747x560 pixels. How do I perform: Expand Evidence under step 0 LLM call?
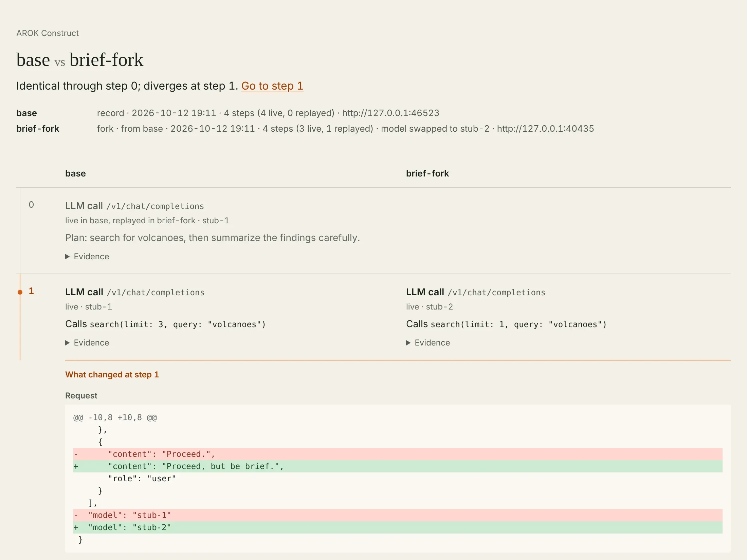(87, 257)
